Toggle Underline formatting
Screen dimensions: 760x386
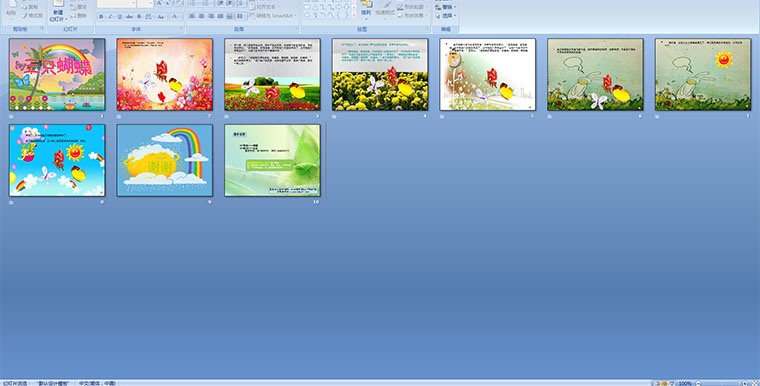120,16
